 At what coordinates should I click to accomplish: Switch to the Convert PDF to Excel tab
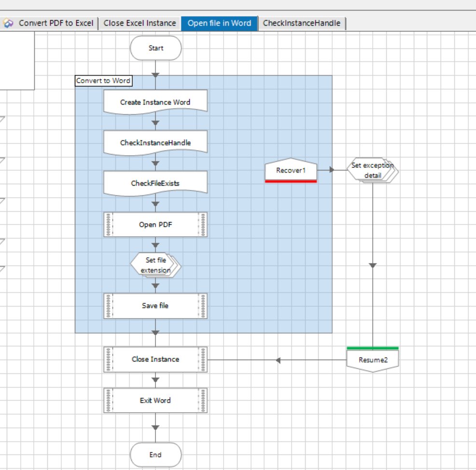pyautogui.click(x=49, y=23)
